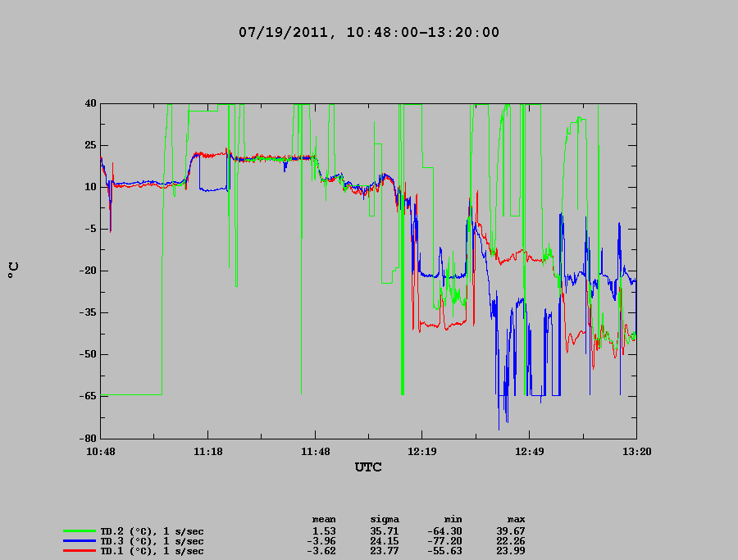Image resolution: width=738 pixels, height=560 pixels.
Task: Click y-axis tick label -50
Action: 88,354
